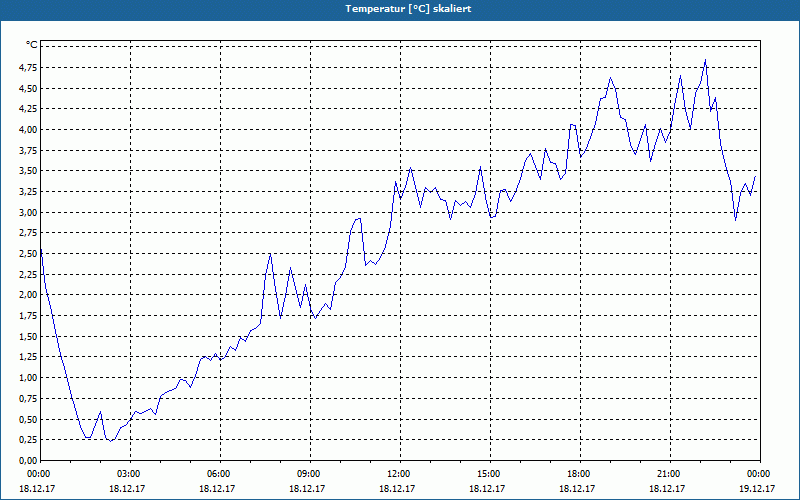Select the 2,75 y-axis label
Image resolution: width=800 pixels, height=500 pixels.
click(x=29, y=233)
